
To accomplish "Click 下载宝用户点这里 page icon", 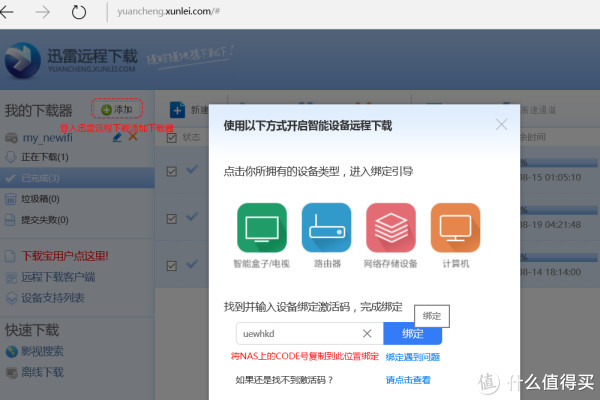I will 10,256.
